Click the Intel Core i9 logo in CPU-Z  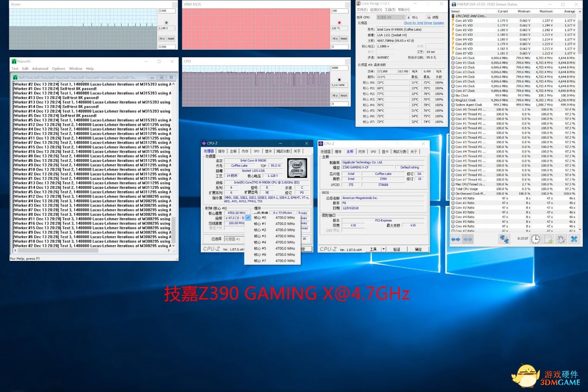297,168
